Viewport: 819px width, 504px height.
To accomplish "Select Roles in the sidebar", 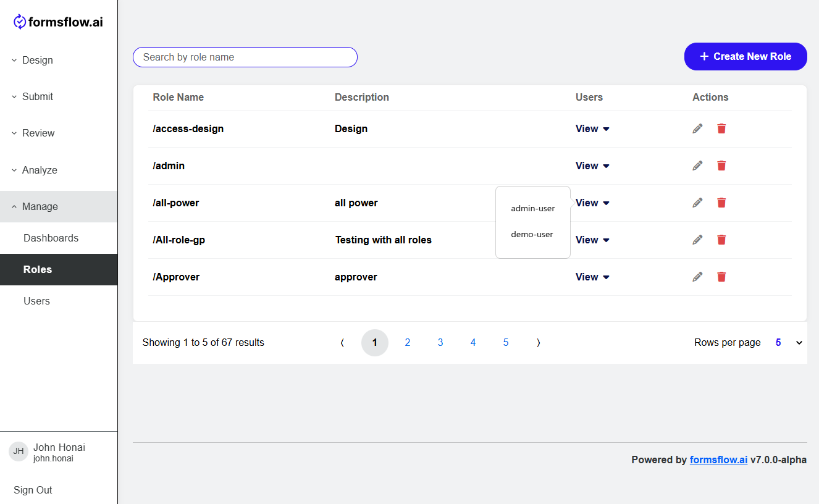I will pyautogui.click(x=59, y=269).
